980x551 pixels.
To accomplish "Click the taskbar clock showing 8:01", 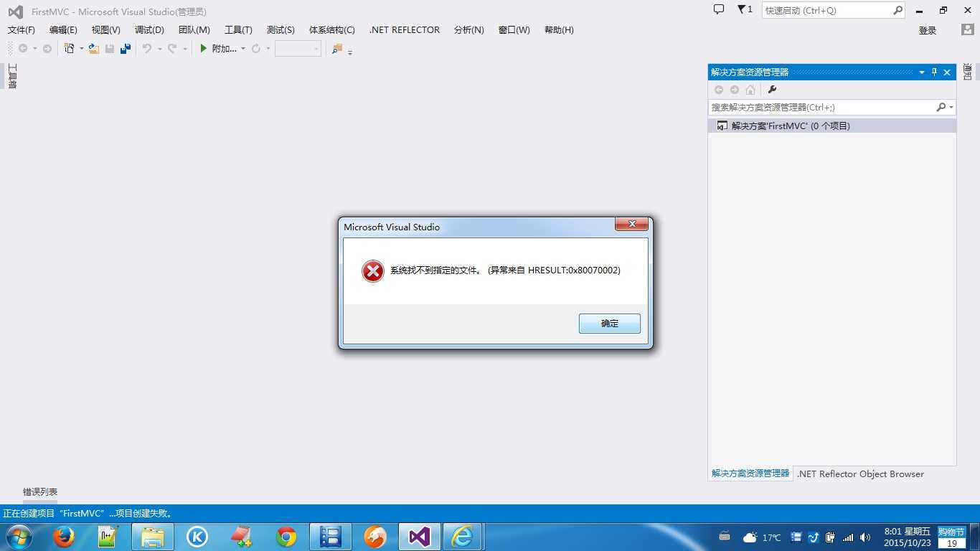I will [908, 537].
